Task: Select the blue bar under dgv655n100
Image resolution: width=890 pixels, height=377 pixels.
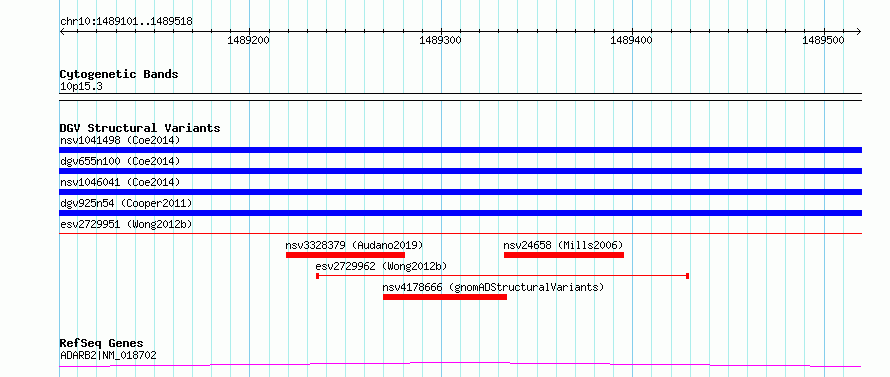Action: click(x=460, y=171)
